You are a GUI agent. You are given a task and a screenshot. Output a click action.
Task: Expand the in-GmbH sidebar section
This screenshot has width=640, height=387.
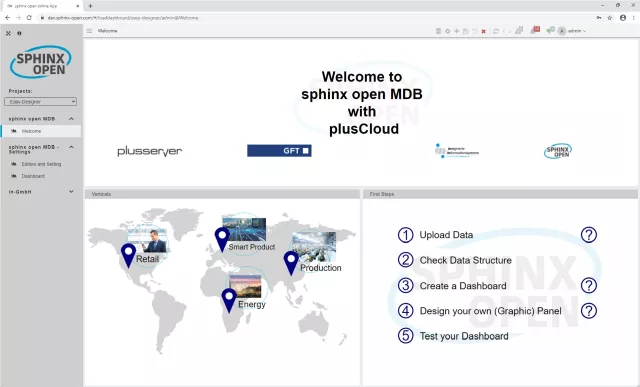(71, 191)
